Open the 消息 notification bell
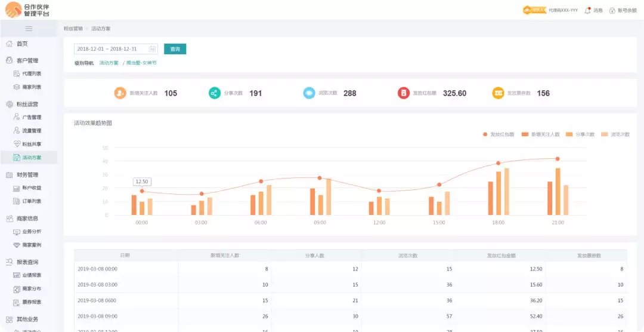Viewport: 644px width, 332px height. [x=587, y=10]
